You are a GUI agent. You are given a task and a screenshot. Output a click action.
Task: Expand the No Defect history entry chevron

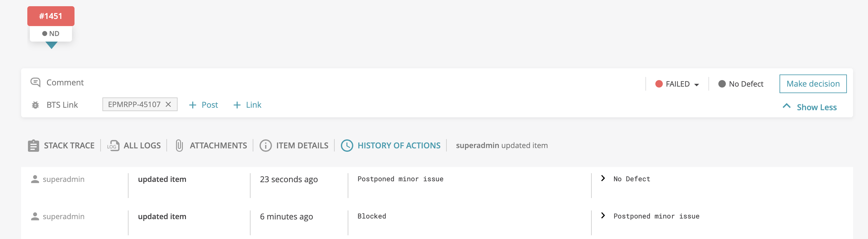pyautogui.click(x=603, y=178)
